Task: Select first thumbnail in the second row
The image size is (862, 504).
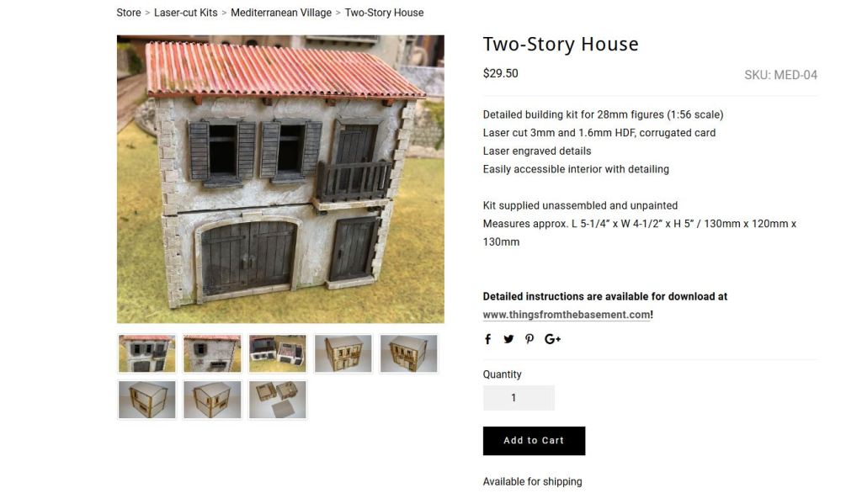Action: pos(146,401)
